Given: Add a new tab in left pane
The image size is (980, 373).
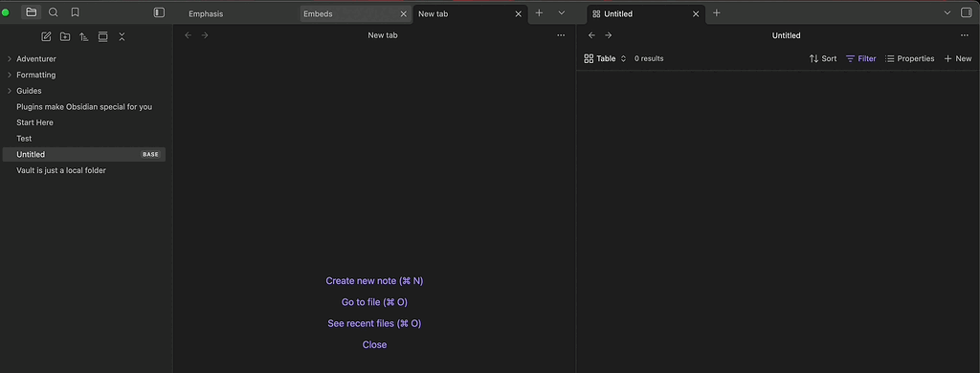Looking at the screenshot, I should [x=540, y=12].
